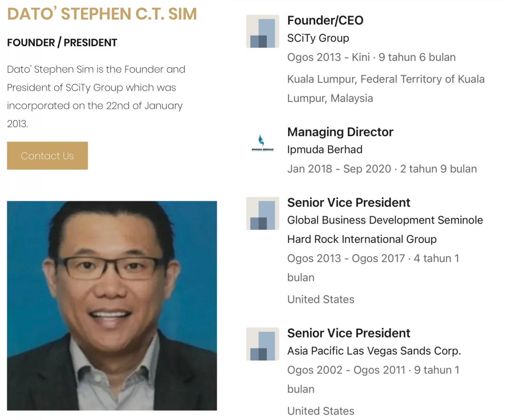
Task: Select Senior Vice President at Las Vegas Sands
Action: click(348, 333)
